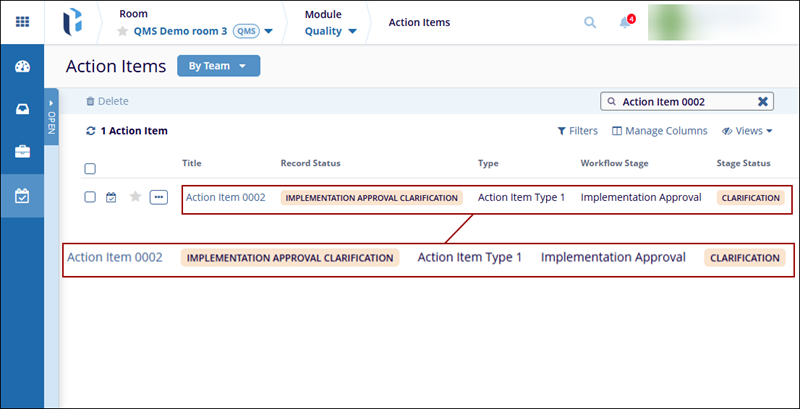Viewport: 800px width, 409px height.
Task: Open the Action Item 0002 link
Action: click(x=226, y=197)
